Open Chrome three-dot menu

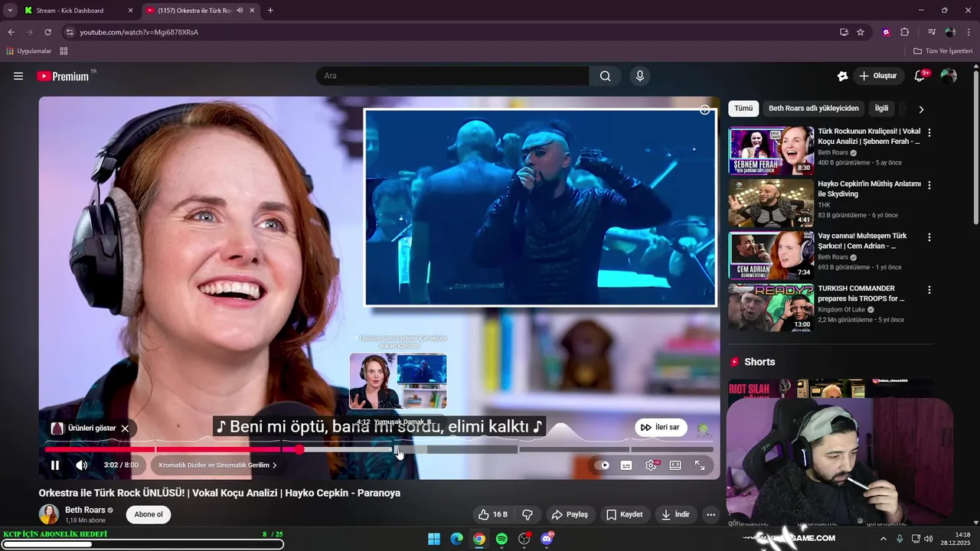pos(969,32)
